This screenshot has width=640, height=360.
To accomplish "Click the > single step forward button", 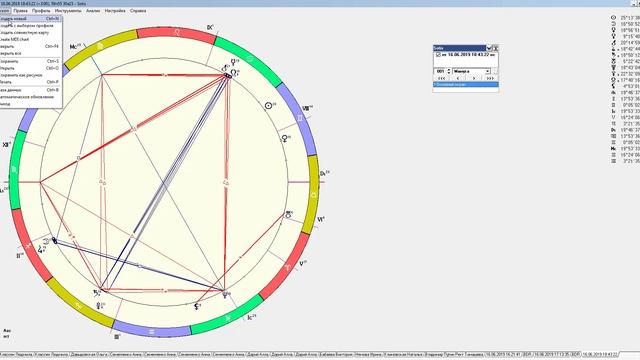I will point(474,78).
